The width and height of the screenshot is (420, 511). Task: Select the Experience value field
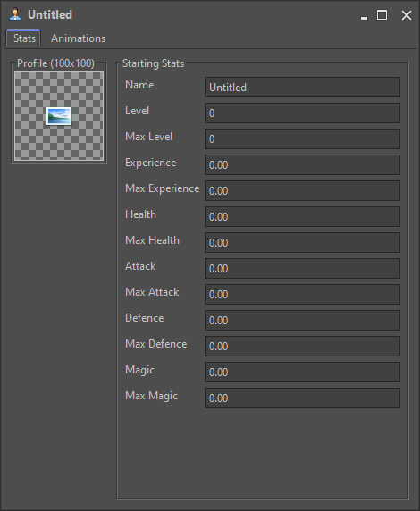click(302, 165)
